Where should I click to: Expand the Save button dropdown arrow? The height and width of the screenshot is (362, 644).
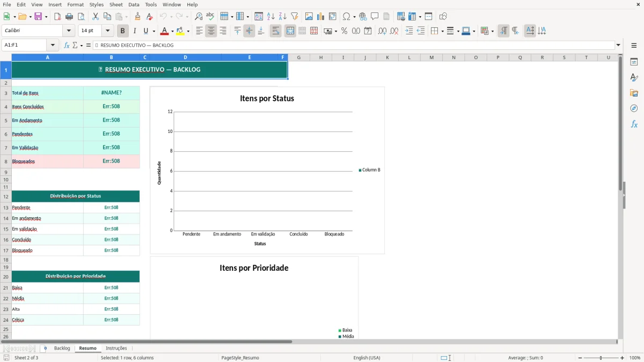[x=46, y=17]
